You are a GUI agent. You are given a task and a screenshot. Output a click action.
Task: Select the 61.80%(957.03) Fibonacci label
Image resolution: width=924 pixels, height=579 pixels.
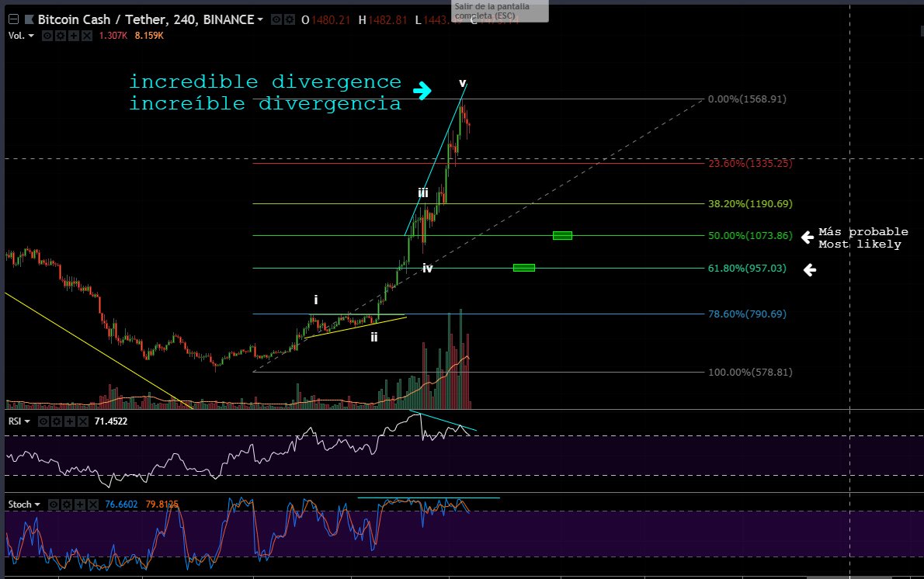tap(747, 268)
